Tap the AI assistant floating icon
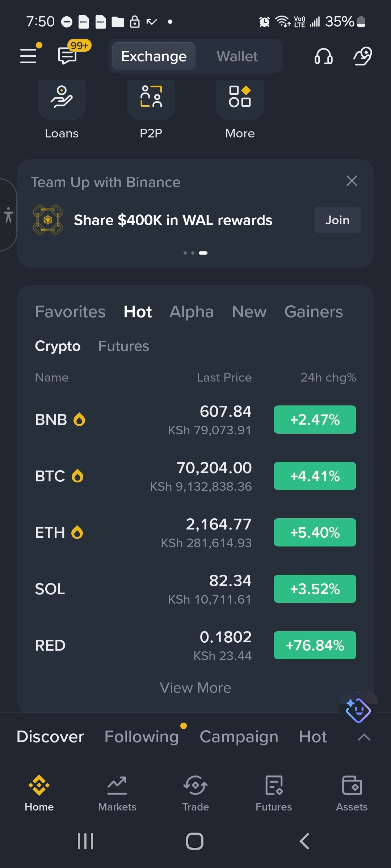 click(x=358, y=710)
